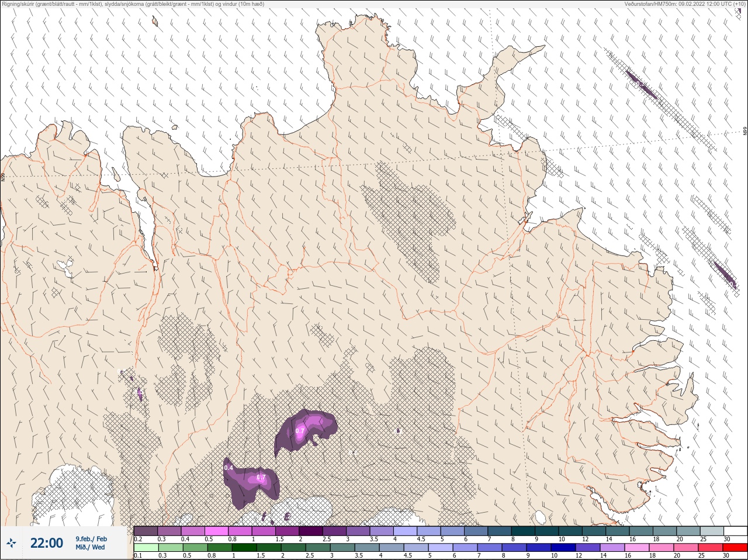Image resolution: width=748 pixels, height=560 pixels.
Task: Click the 0.7 label in lower purple blob
Action: (261, 478)
